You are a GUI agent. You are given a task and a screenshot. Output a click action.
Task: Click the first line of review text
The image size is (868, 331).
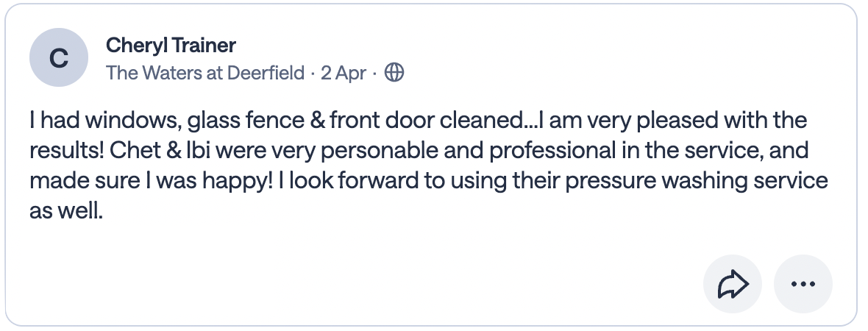[x=418, y=120]
